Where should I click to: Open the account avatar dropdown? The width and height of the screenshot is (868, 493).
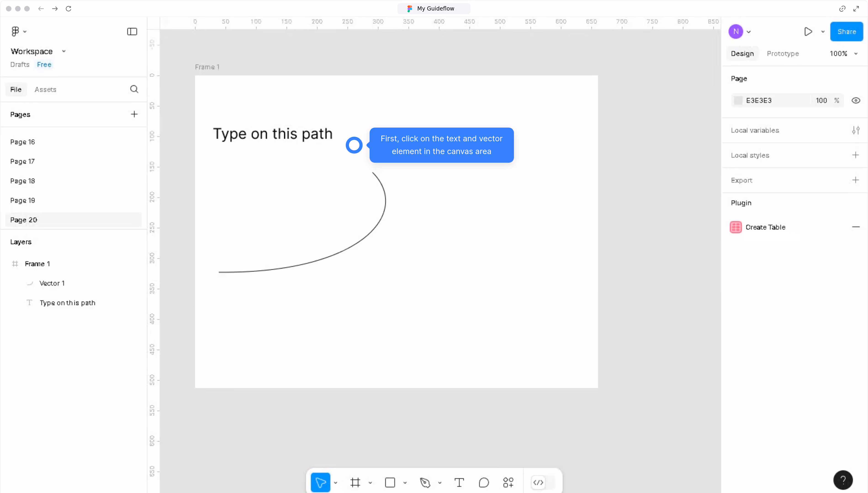tap(740, 31)
